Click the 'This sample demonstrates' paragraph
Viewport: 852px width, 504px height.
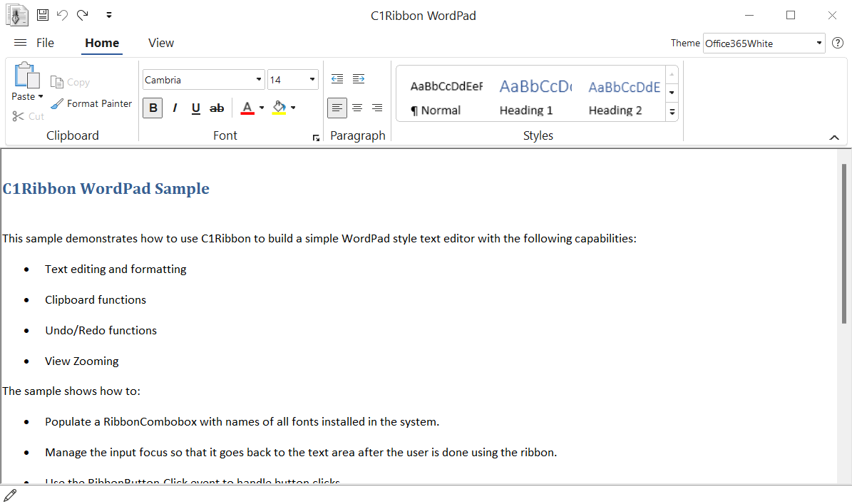[319, 238]
